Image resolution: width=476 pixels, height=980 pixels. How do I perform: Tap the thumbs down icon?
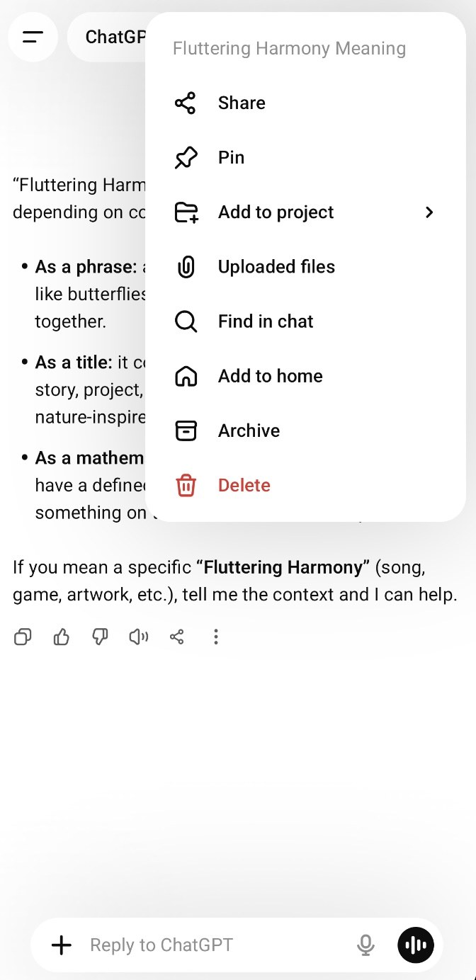pyautogui.click(x=100, y=637)
